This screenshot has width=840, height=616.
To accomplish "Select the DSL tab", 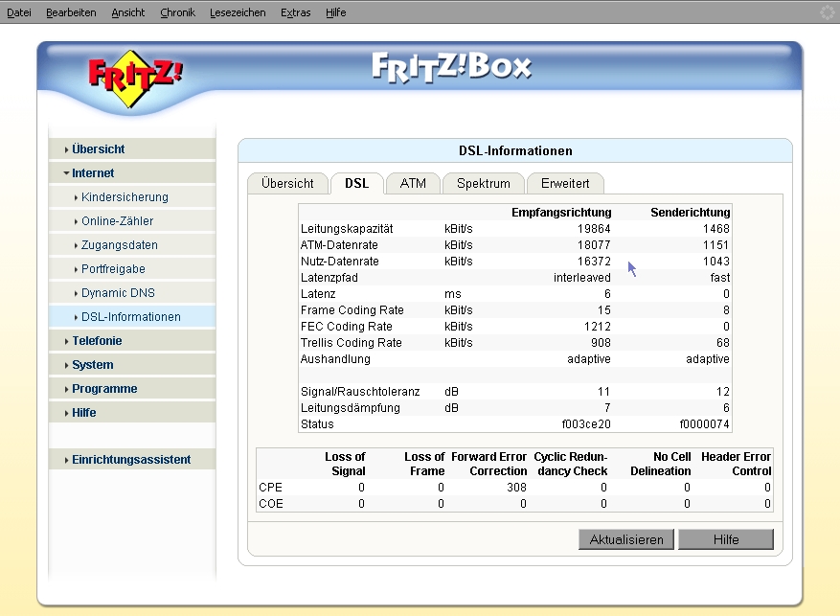I will (357, 183).
